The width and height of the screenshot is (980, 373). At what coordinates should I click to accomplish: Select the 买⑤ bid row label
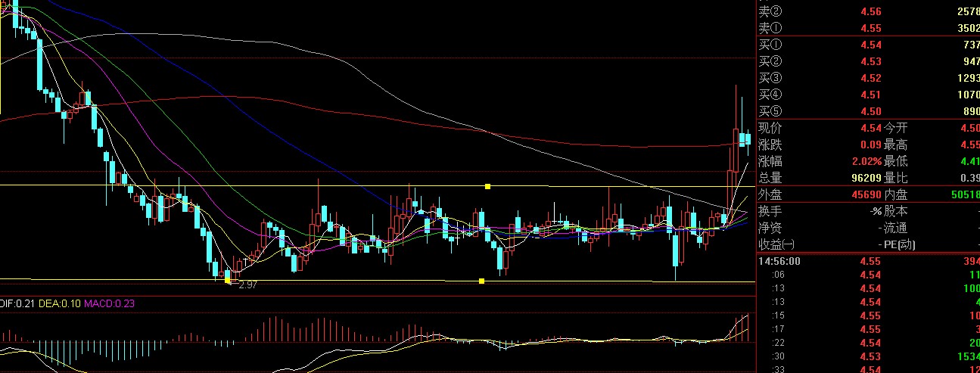770,111
